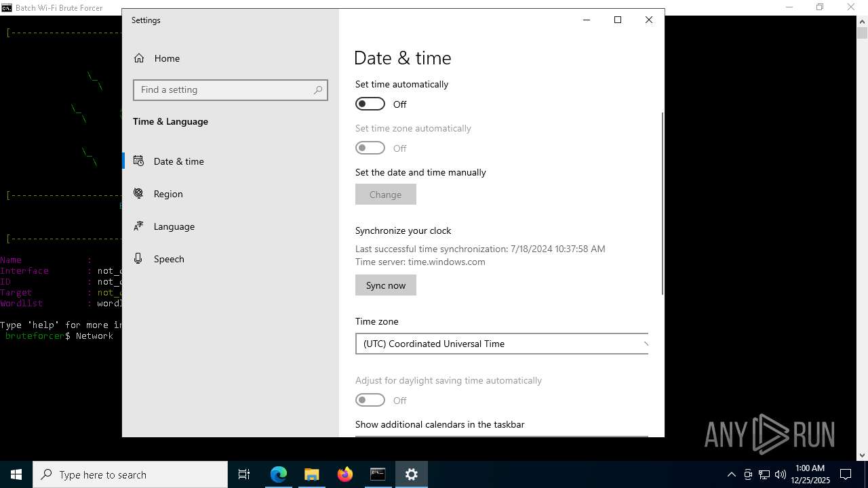
Task: Select the Language character icon
Action: (x=138, y=226)
